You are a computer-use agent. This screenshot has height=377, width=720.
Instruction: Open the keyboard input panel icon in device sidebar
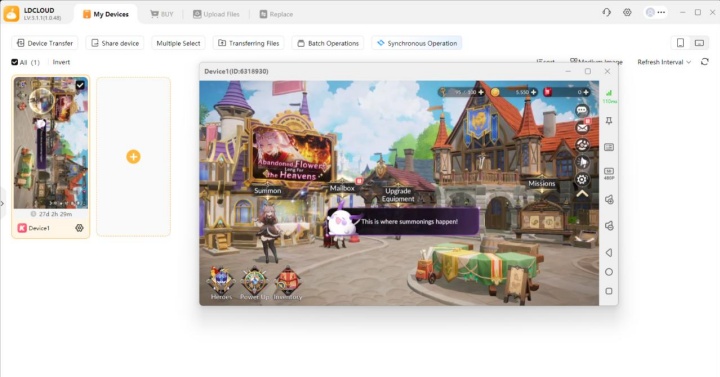pyautogui.click(x=609, y=147)
